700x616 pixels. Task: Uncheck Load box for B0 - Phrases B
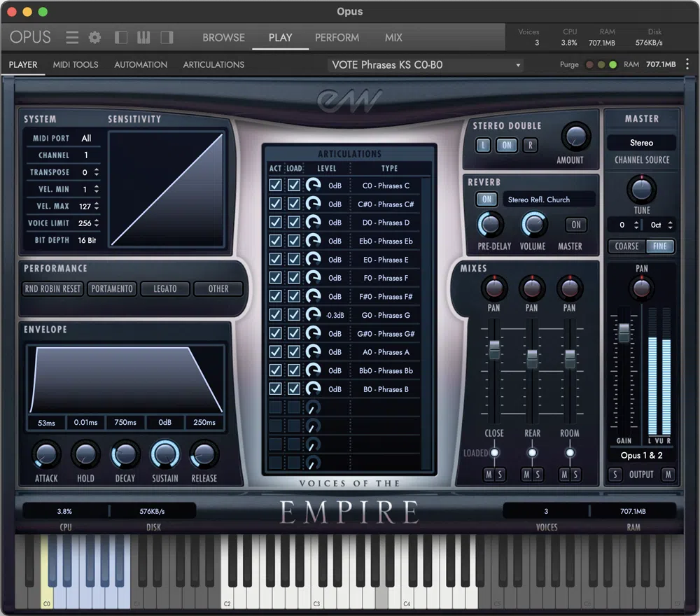(294, 389)
